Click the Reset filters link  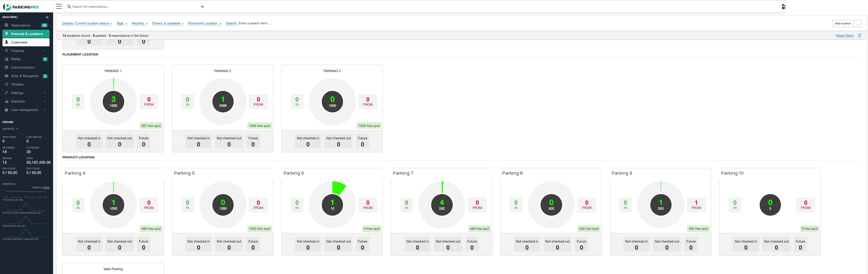coord(845,36)
